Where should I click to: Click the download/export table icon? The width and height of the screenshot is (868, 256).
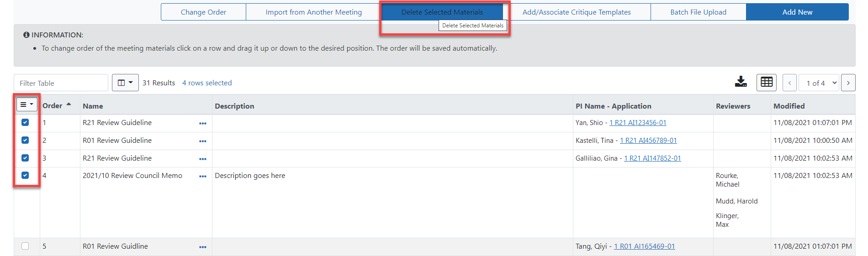741,82
